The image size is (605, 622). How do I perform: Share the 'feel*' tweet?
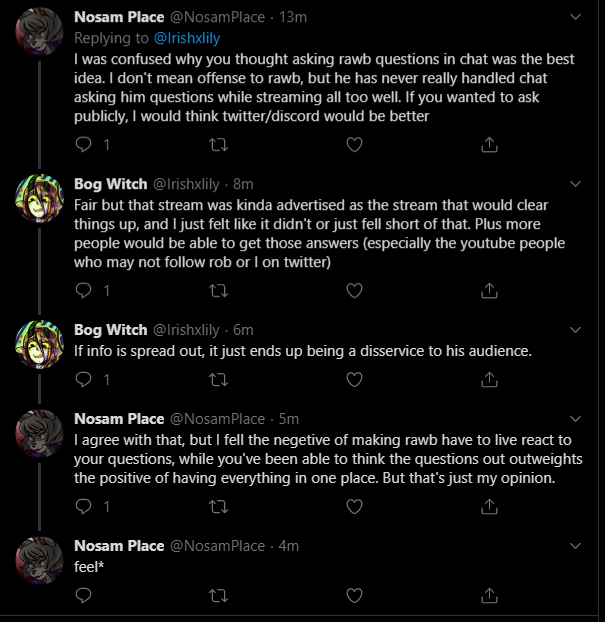tap(489, 595)
